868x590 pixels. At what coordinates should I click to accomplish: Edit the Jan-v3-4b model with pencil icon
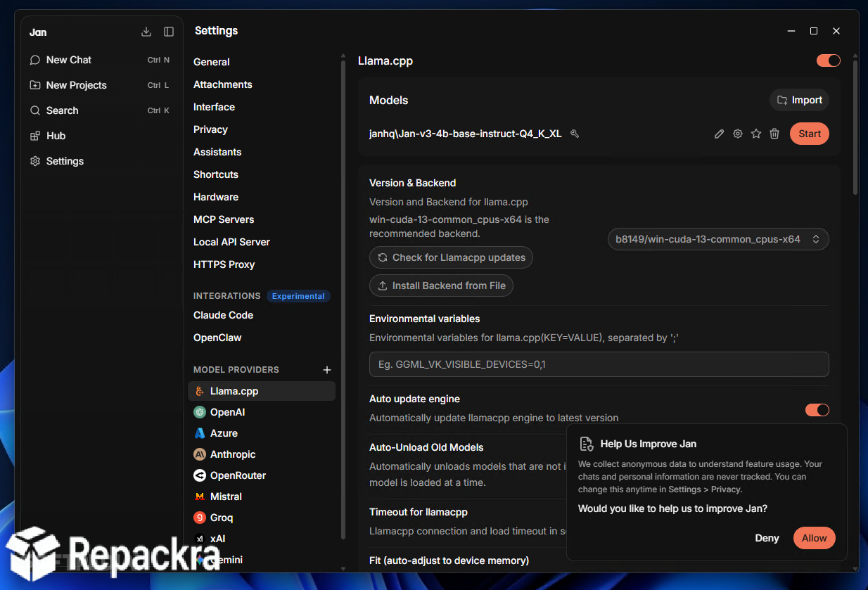coord(719,134)
